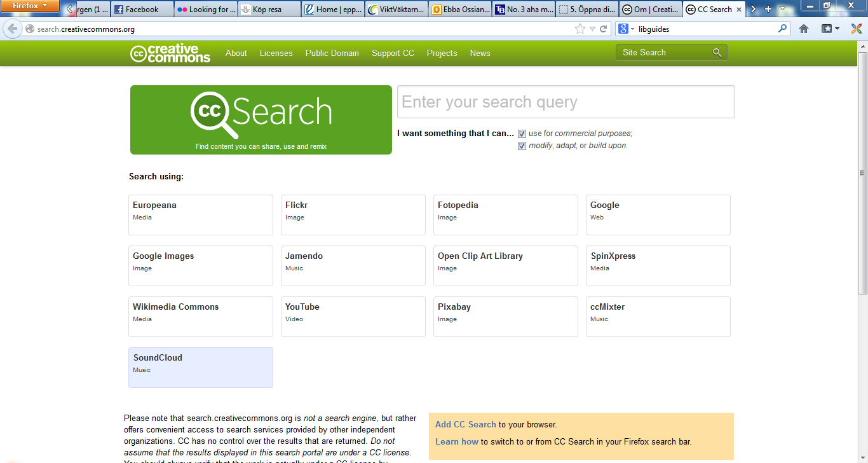
Task: Click the 'Enter your search query' field
Action: (x=566, y=102)
